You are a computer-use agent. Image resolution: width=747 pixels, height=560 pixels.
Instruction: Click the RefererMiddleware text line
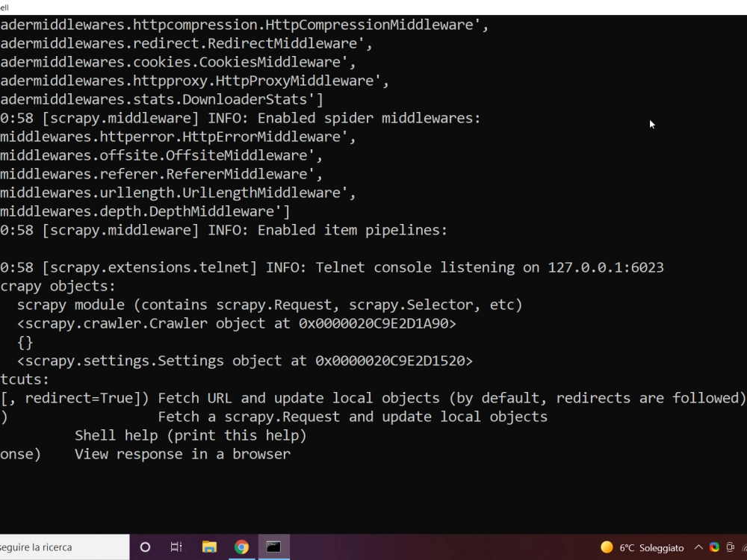(x=161, y=174)
